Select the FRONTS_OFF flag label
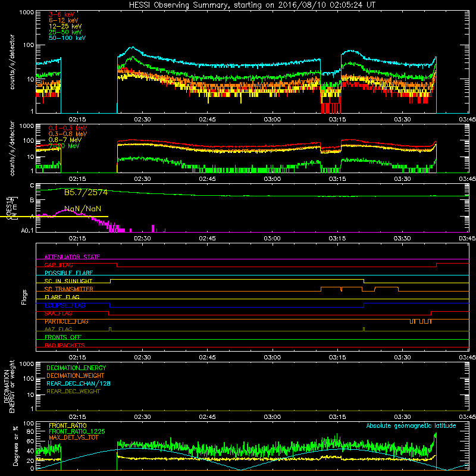 coord(63,337)
